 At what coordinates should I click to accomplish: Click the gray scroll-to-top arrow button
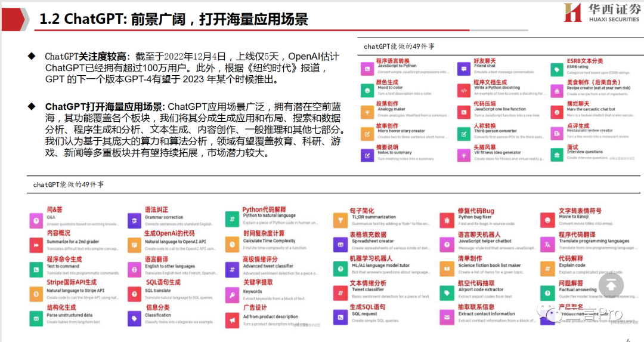click(x=611, y=285)
